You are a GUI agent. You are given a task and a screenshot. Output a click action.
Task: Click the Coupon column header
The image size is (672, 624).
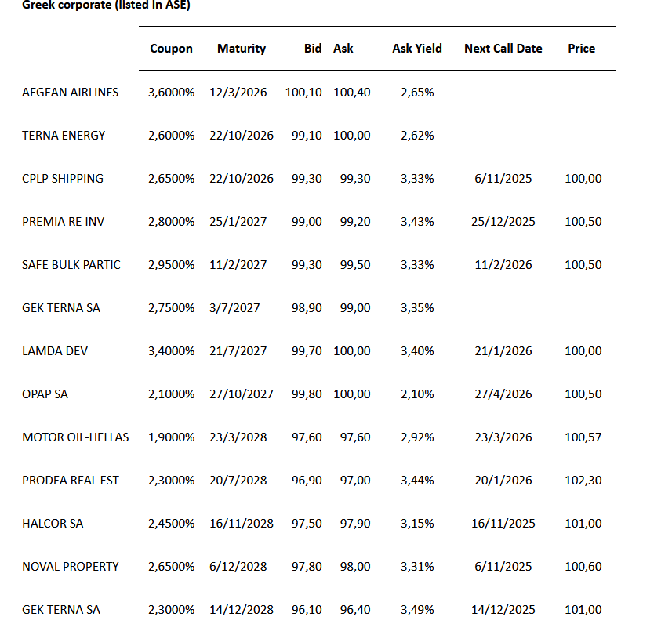tap(171, 49)
